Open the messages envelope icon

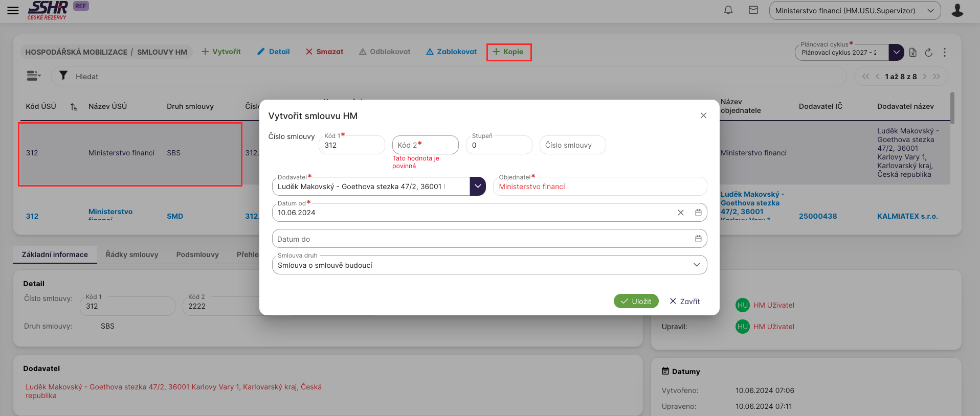click(753, 10)
